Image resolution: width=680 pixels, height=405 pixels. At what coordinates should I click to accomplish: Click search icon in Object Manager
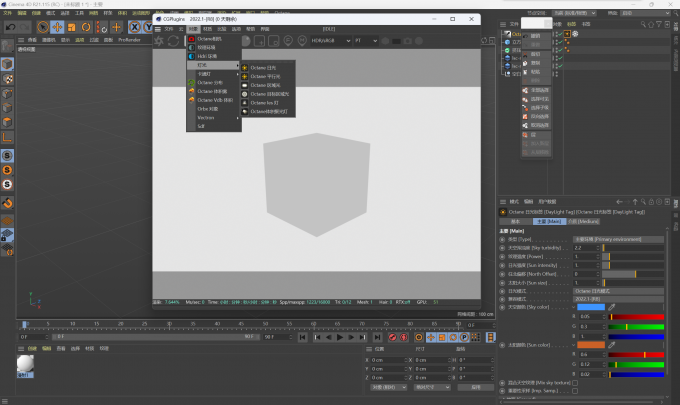tap(643, 24)
